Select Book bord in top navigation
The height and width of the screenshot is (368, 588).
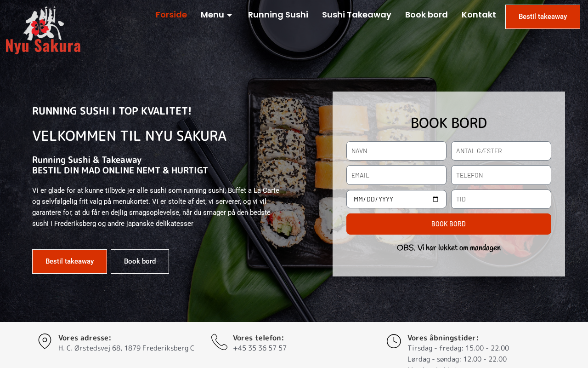click(426, 15)
